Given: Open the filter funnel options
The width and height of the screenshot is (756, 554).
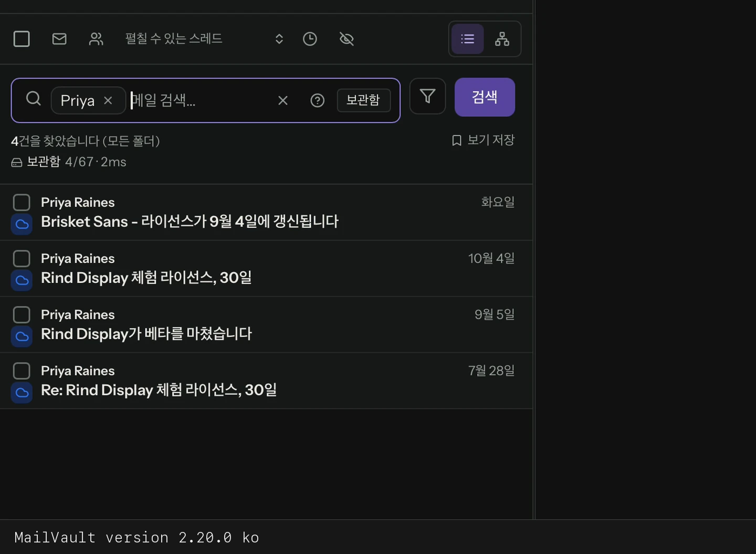Looking at the screenshot, I should [428, 96].
